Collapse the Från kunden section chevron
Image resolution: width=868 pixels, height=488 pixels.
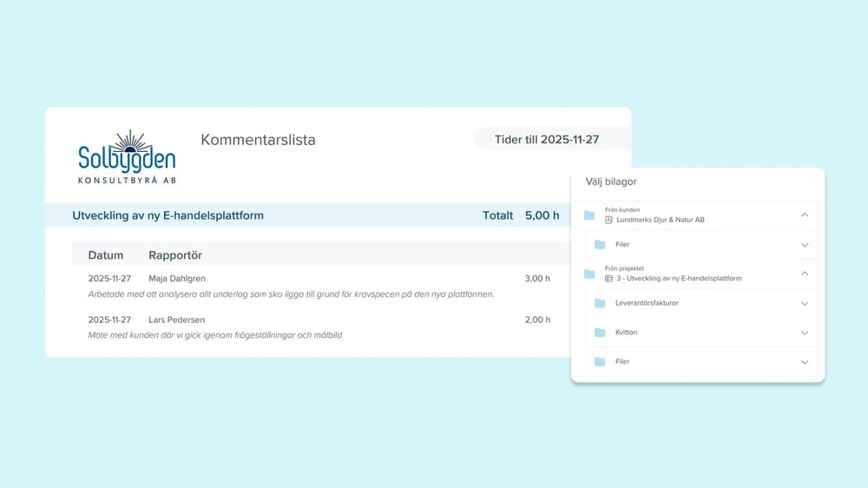pos(805,215)
